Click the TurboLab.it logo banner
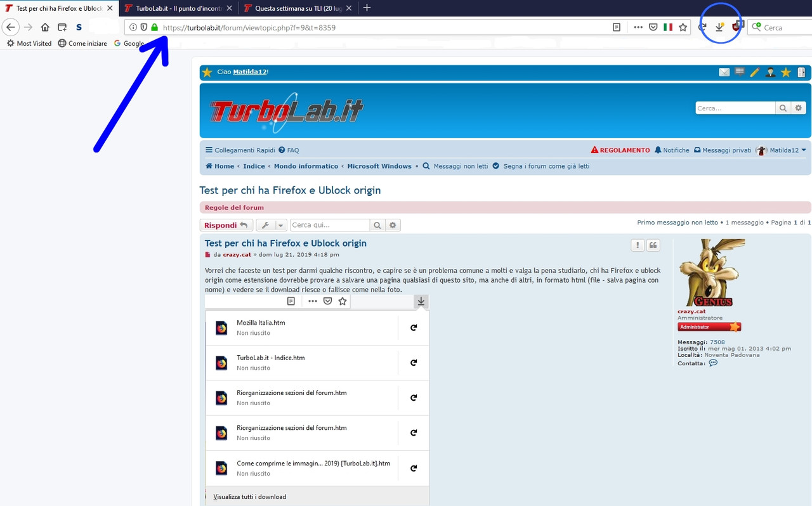The height and width of the screenshot is (506, 812). click(286, 112)
